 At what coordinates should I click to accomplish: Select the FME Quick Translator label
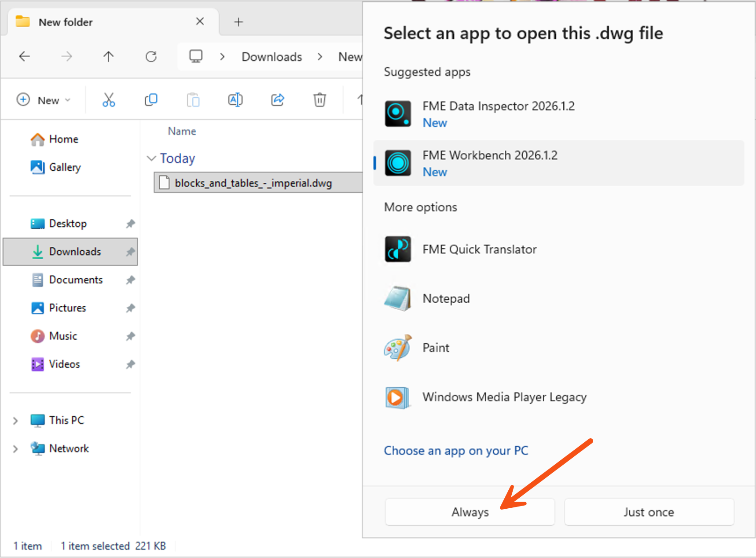click(x=480, y=249)
